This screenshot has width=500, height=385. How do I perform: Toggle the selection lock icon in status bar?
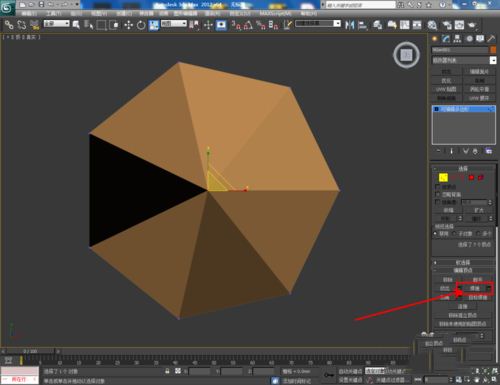pos(167,371)
